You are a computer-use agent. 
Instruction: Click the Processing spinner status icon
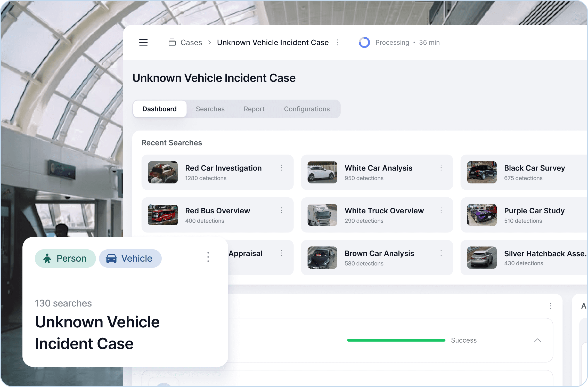pyautogui.click(x=364, y=43)
